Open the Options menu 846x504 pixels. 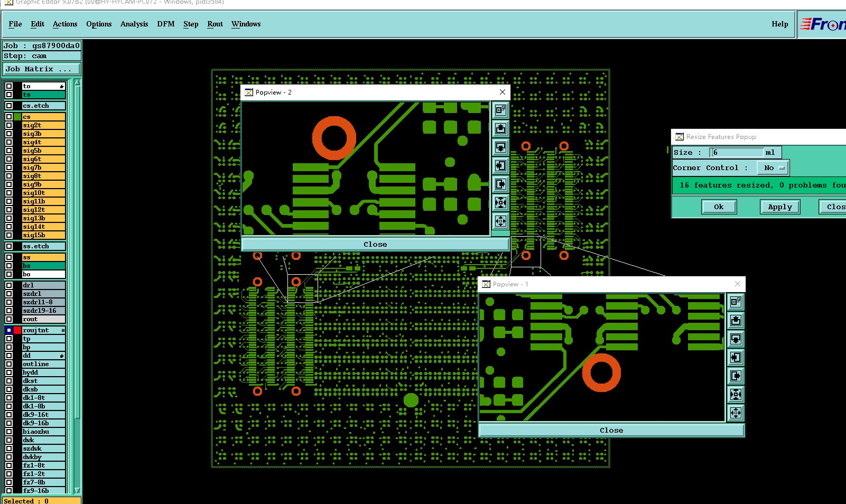[99, 24]
